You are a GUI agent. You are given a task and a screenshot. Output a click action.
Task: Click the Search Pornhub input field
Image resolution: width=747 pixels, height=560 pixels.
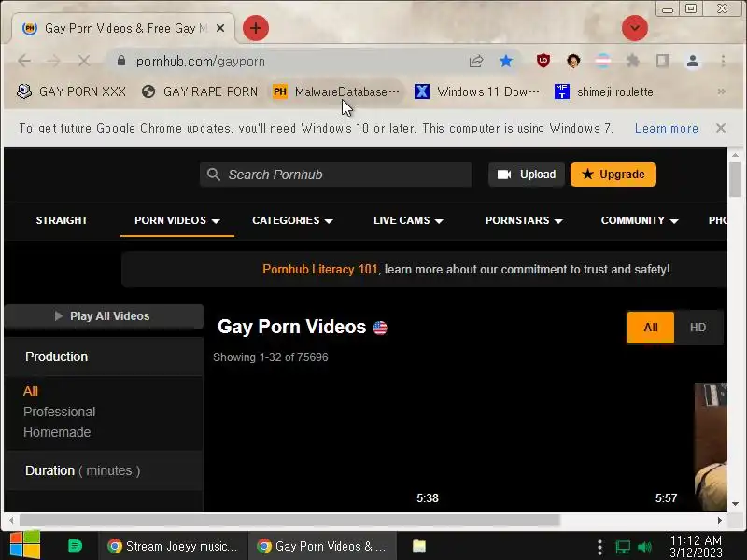pos(336,175)
